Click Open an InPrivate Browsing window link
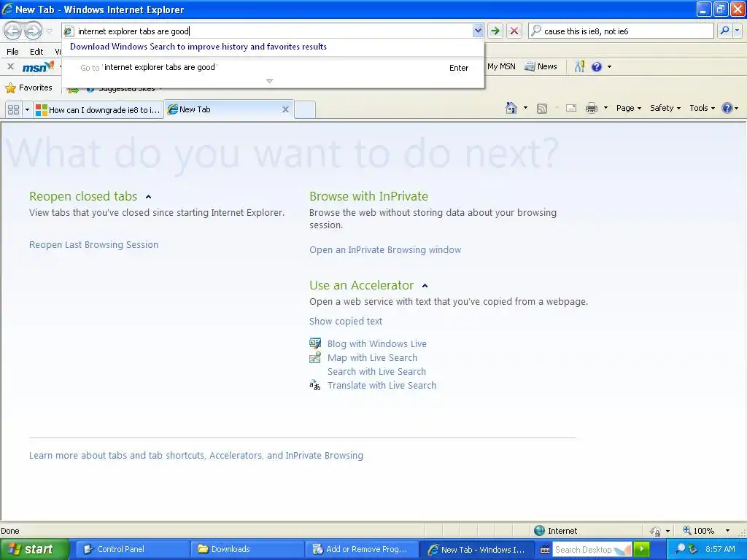The image size is (747, 560). [385, 250]
